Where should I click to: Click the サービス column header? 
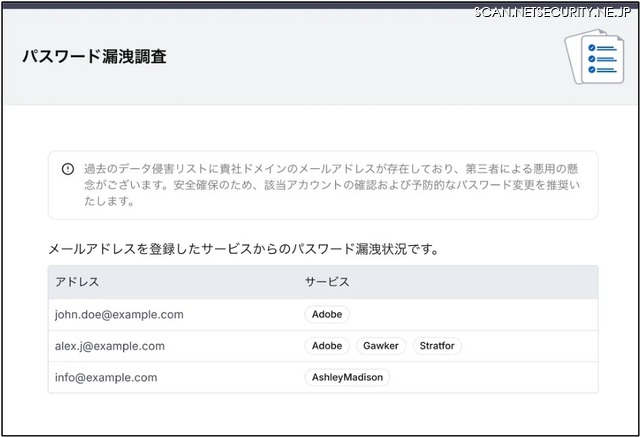click(327, 282)
